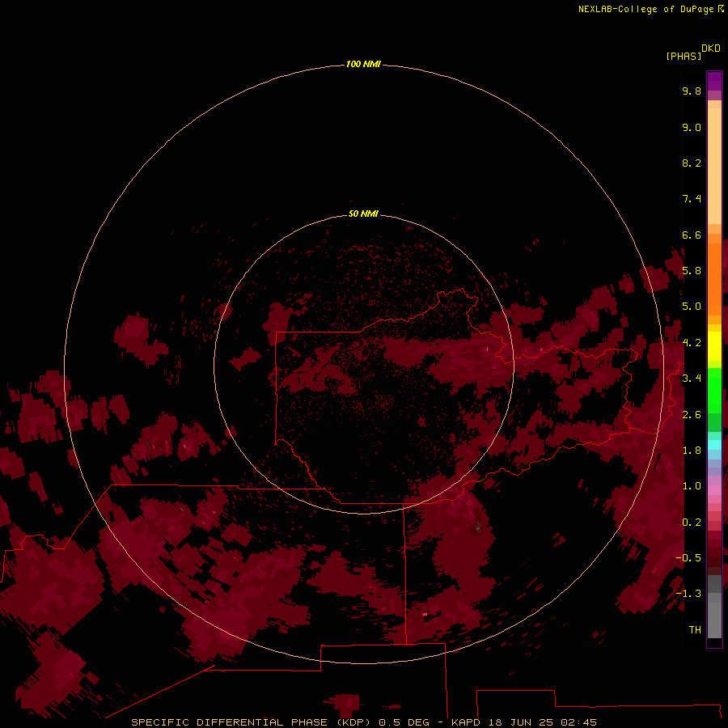Click the cyan band of the color bar
The height and width of the screenshot is (728, 728).
click(714, 445)
